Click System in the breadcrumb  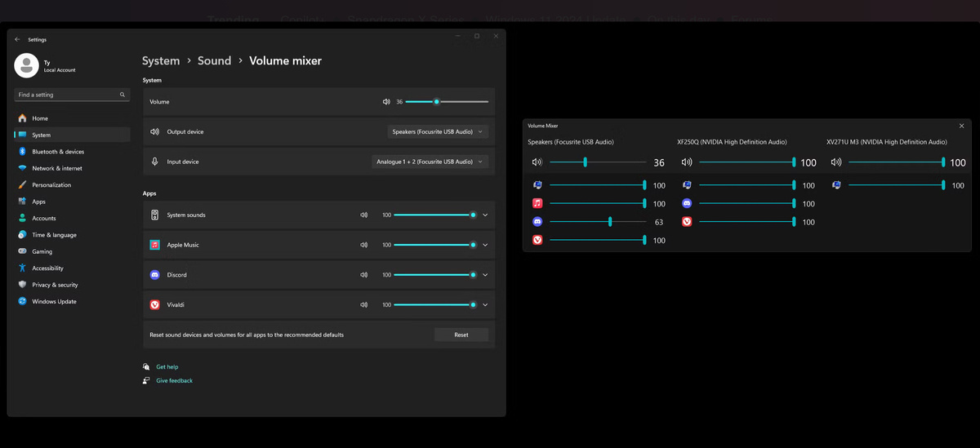point(161,60)
